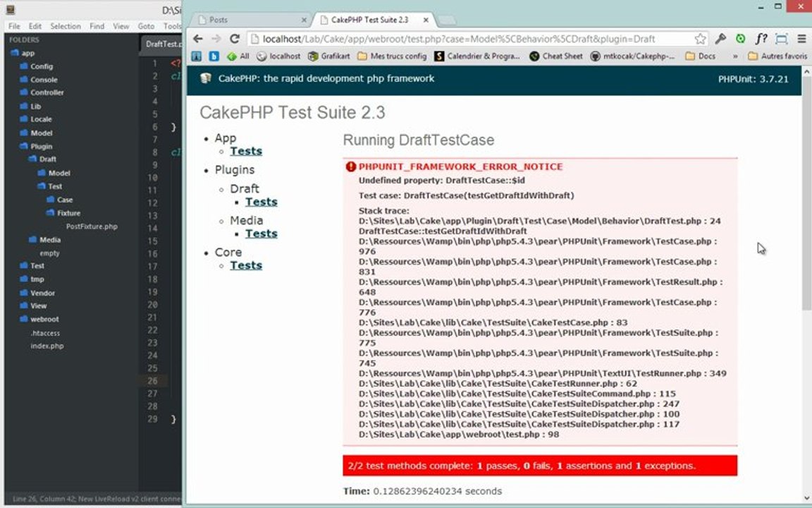
Task: Click the page's vertical scrollbar
Action: pyautogui.click(x=806, y=194)
